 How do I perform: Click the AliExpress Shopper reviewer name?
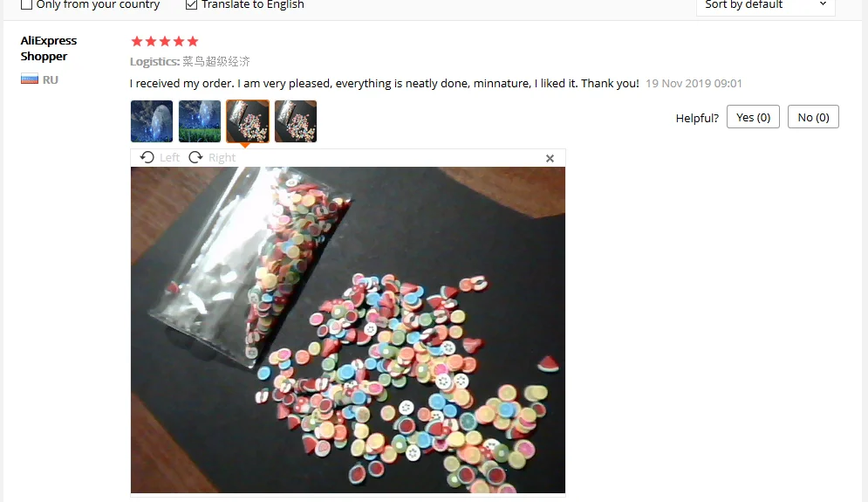(x=49, y=48)
